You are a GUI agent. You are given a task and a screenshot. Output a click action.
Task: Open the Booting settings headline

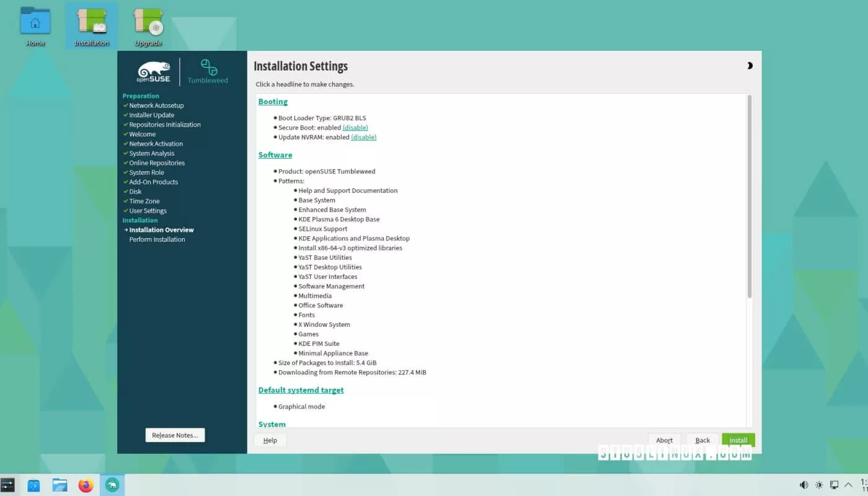[273, 102]
